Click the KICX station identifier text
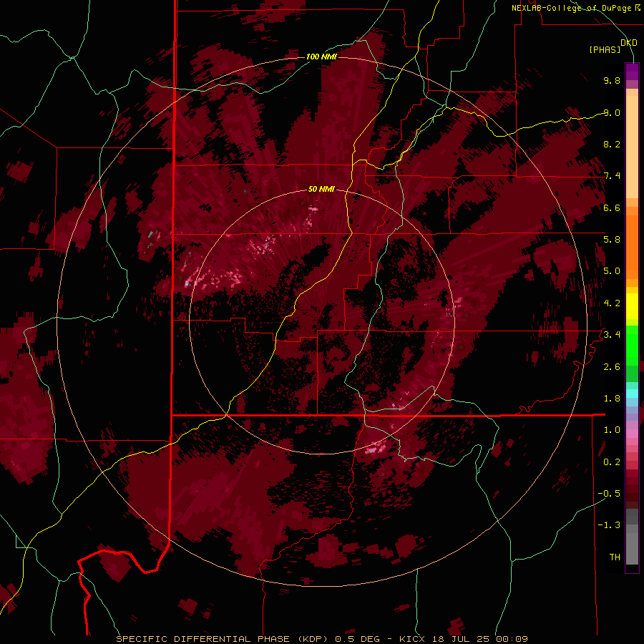The width and height of the screenshot is (644, 644). [x=412, y=639]
